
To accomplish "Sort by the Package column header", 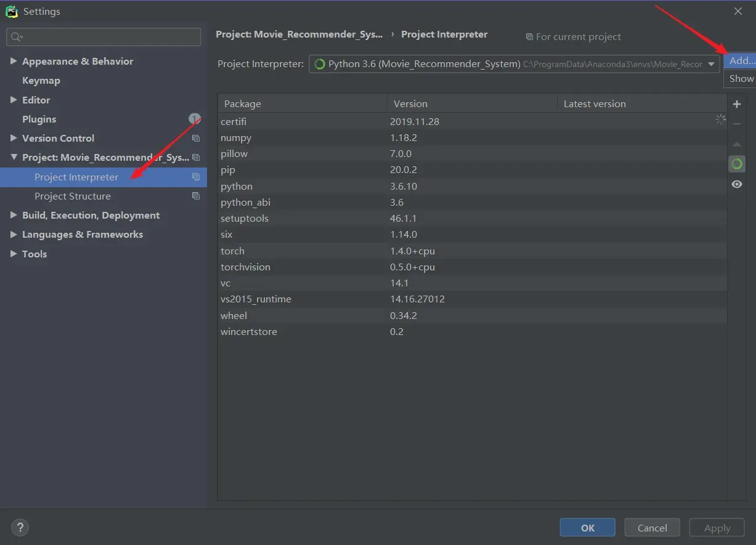I will point(303,103).
